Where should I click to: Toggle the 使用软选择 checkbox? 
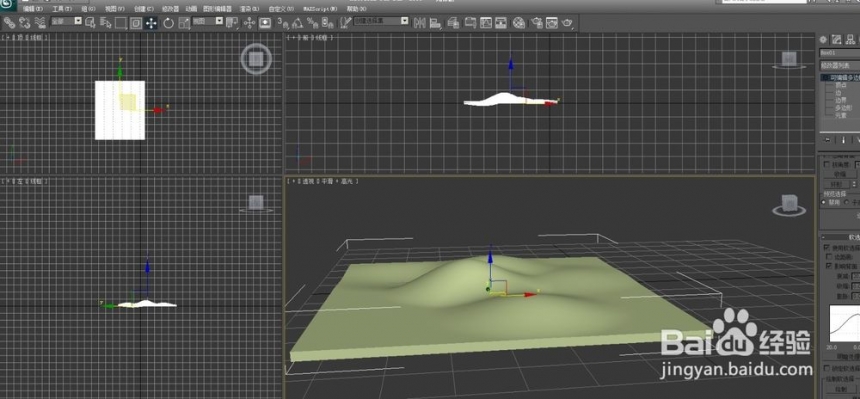click(828, 248)
